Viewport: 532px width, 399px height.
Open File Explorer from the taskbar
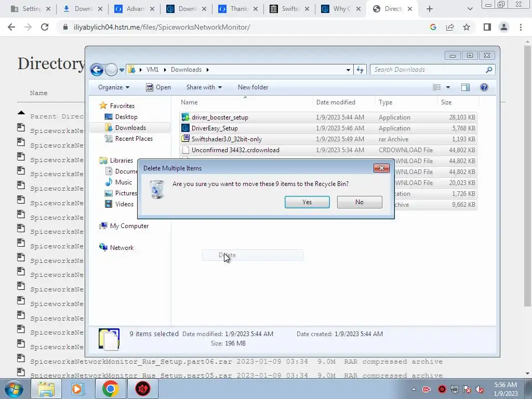(46, 389)
